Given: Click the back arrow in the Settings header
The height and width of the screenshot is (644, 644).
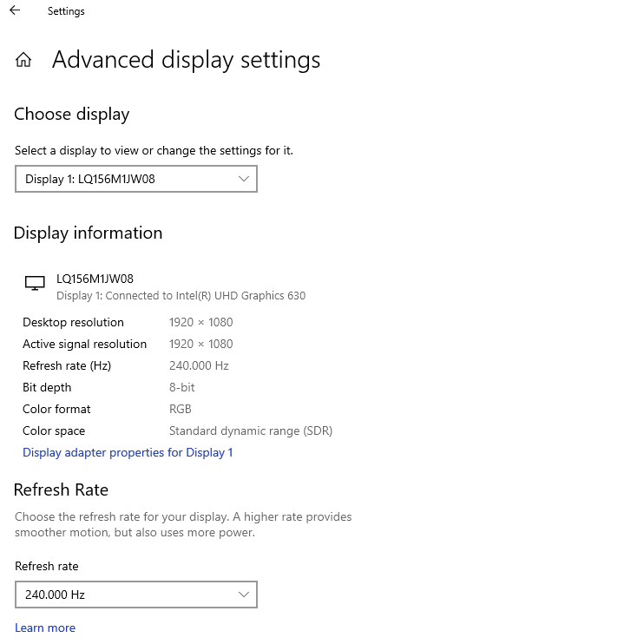Looking at the screenshot, I should [15, 11].
